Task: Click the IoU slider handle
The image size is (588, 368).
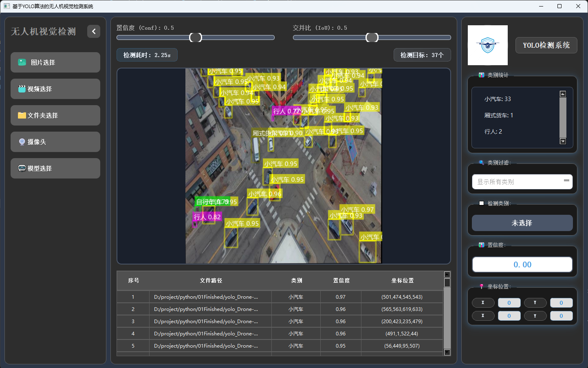Action: pos(372,37)
